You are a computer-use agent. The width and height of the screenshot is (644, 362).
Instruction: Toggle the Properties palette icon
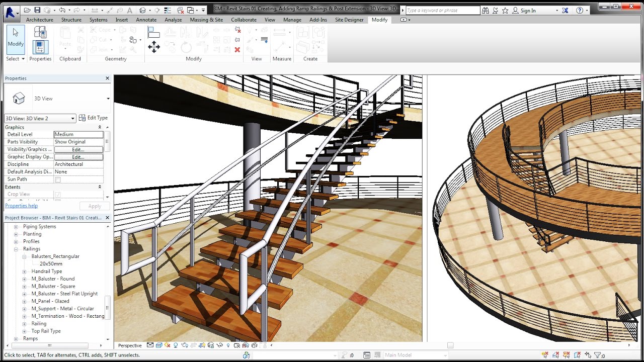(40, 47)
